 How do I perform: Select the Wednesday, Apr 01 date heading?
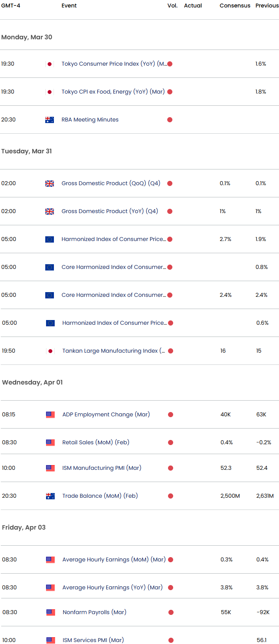(32, 382)
